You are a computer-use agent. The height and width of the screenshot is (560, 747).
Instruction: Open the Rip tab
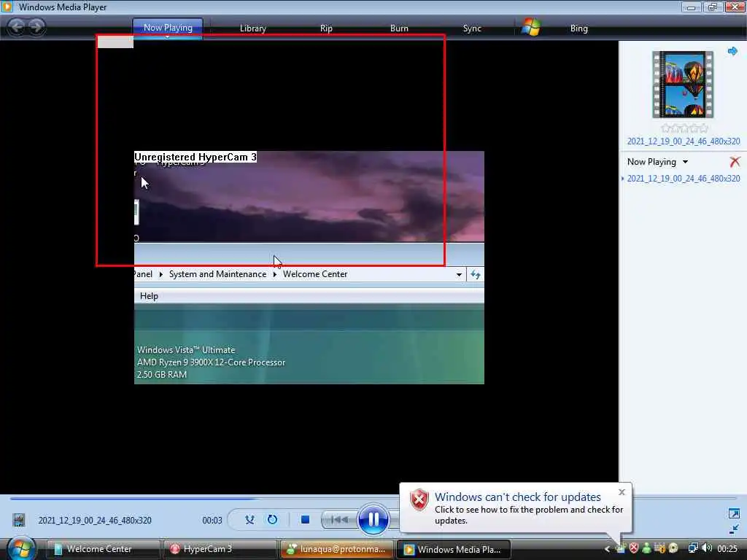coord(326,28)
